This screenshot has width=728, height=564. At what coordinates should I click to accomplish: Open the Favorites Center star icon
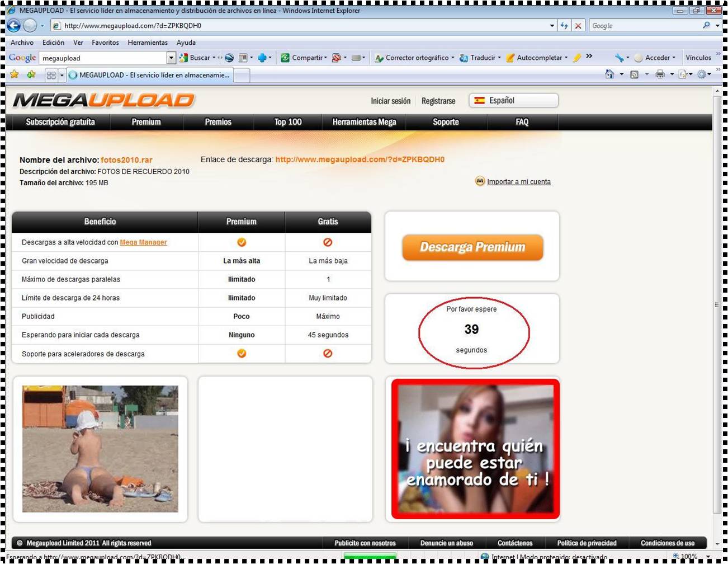(15, 74)
